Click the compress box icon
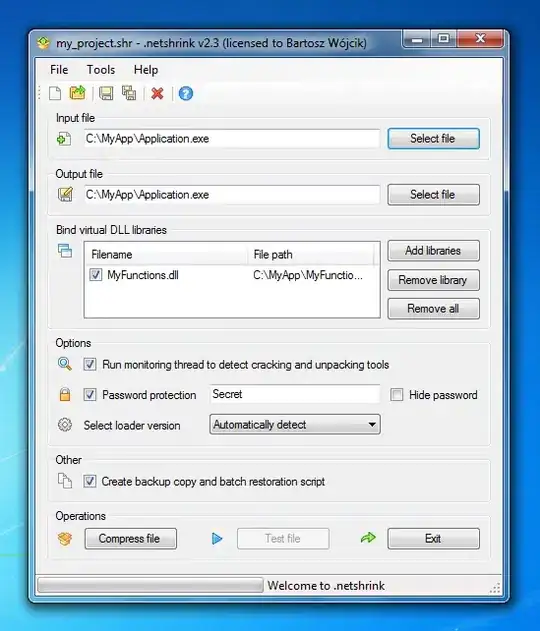 pos(65,538)
